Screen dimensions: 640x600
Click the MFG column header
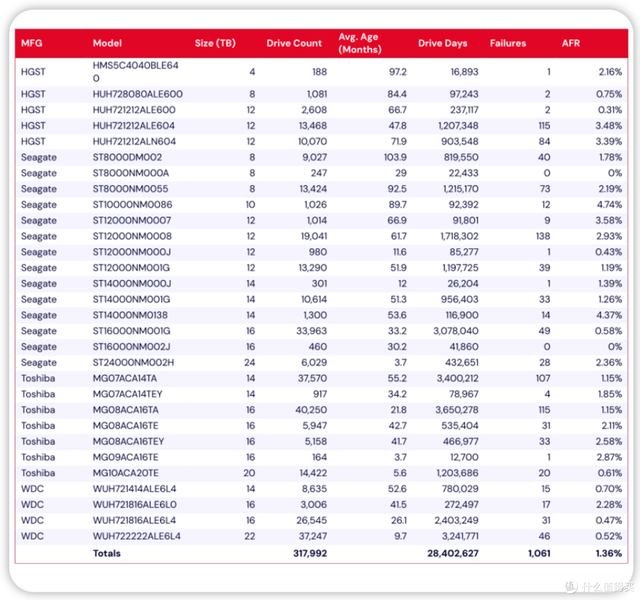point(31,43)
